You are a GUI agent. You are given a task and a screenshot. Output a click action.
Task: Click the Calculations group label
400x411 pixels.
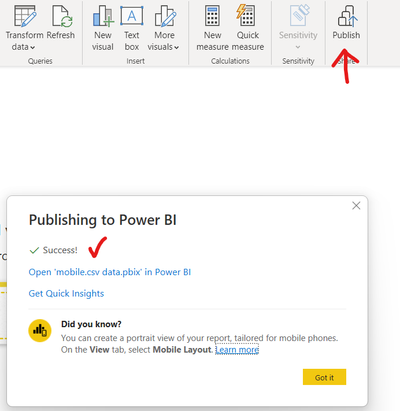click(230, 61)
